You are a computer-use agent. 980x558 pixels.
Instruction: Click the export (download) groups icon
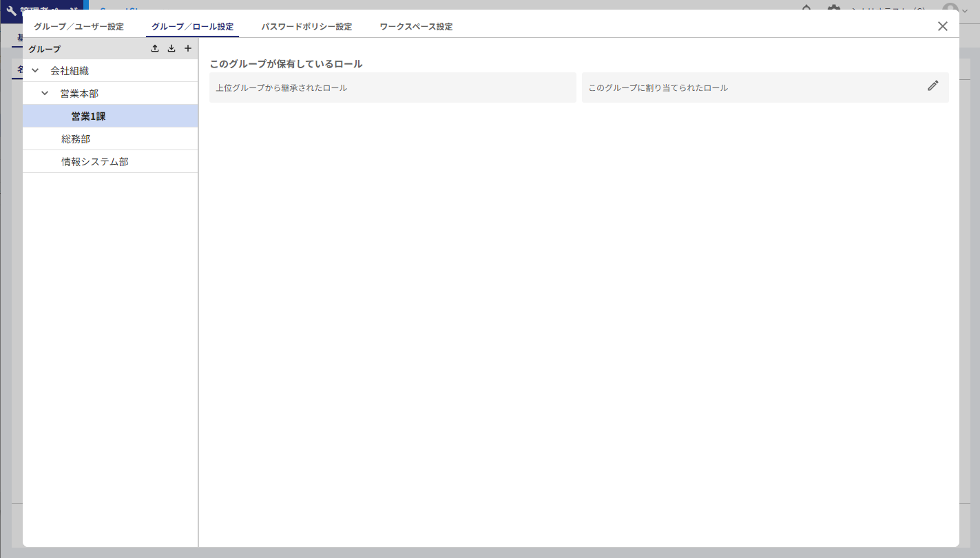coord(171,49)
